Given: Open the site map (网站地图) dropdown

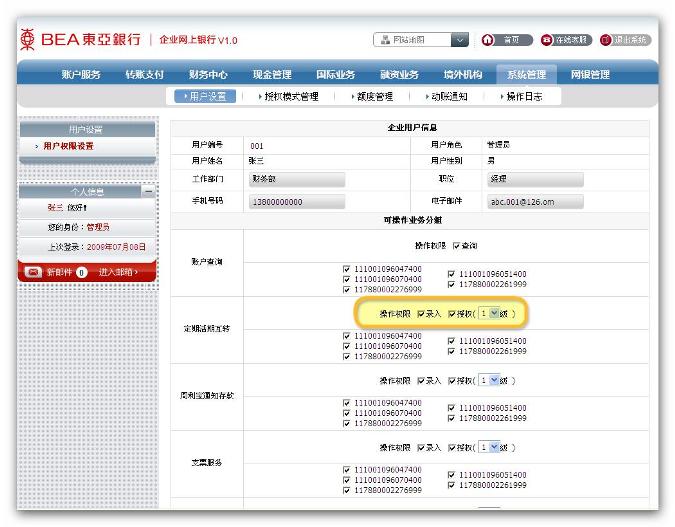Looking at the screenshot, I should pos(459,40).
